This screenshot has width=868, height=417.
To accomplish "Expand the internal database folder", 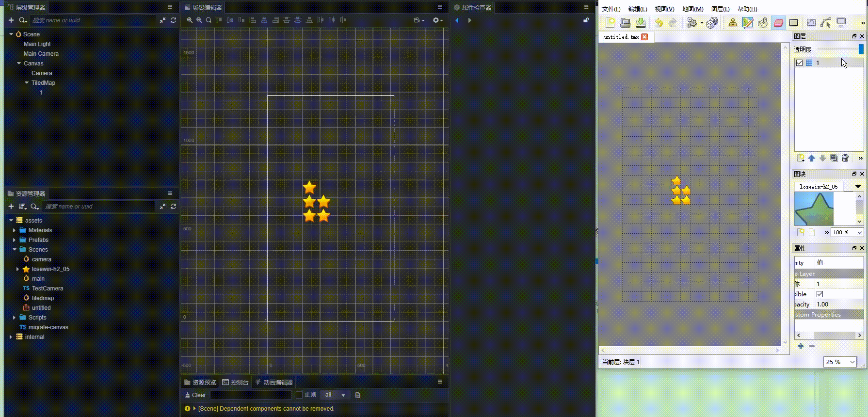I will coord(11,337).
